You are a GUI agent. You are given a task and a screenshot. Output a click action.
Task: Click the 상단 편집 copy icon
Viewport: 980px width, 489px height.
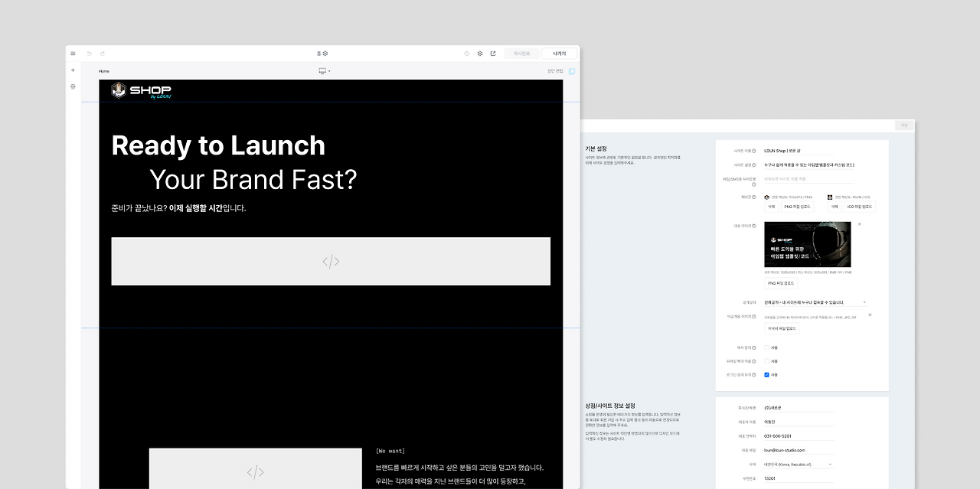point(572,71)
